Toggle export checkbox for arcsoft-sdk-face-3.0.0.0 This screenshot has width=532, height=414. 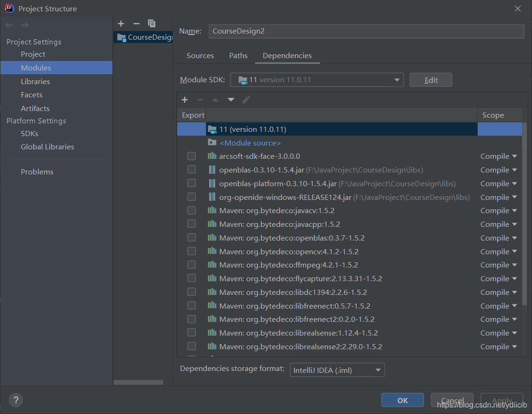pos(192,156)
